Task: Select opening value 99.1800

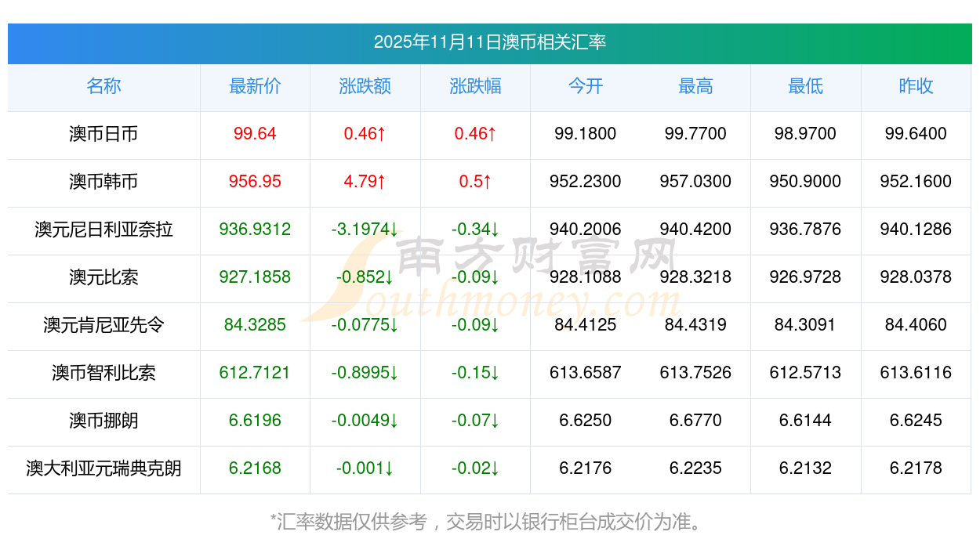Action: tap(586, 134)
